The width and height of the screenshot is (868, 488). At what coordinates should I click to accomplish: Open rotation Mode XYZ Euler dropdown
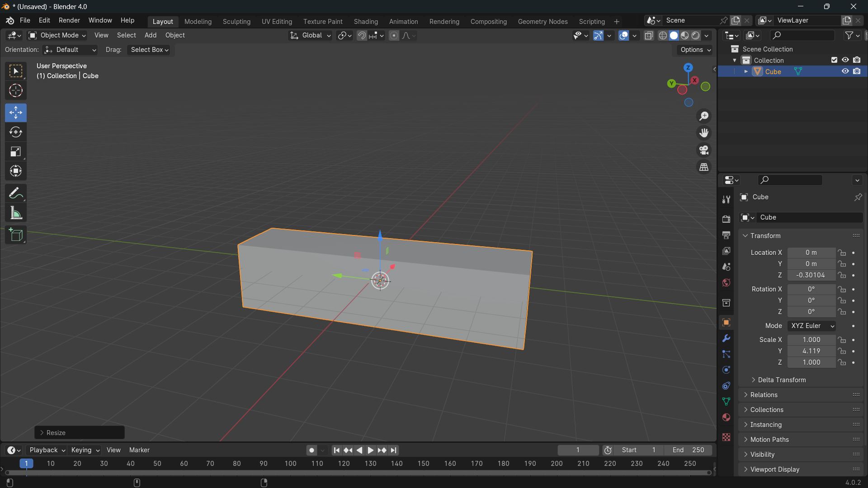tap(811, 326)
